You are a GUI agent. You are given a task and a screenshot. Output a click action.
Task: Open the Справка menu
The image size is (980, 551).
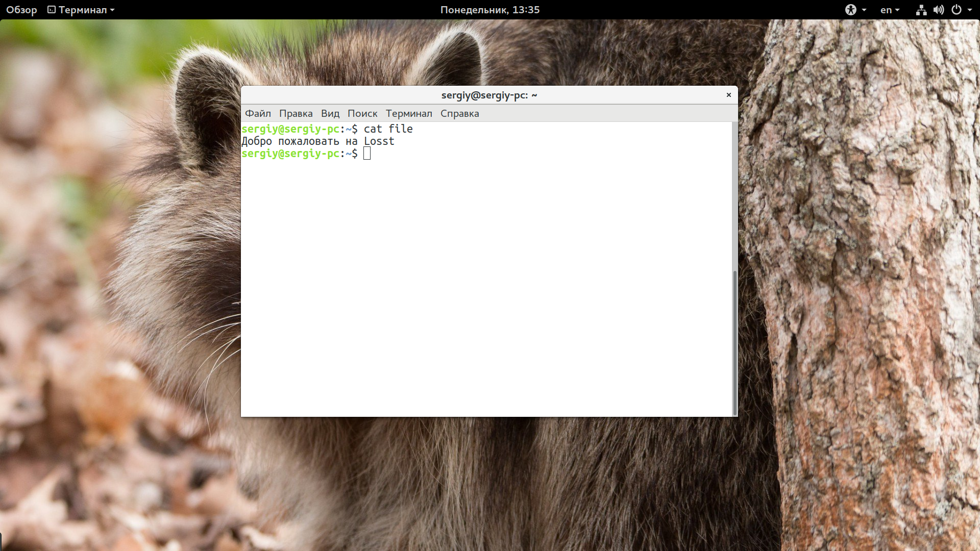coord(459,113)
